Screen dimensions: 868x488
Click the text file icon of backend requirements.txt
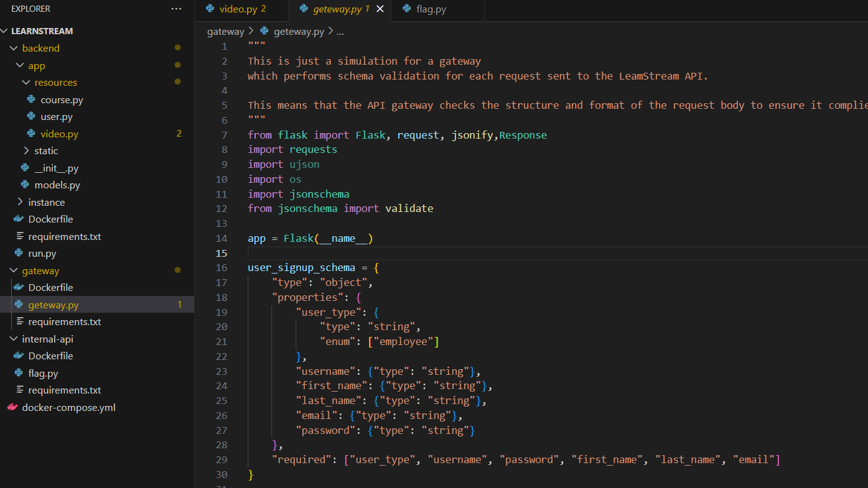(x=20, y=236)
